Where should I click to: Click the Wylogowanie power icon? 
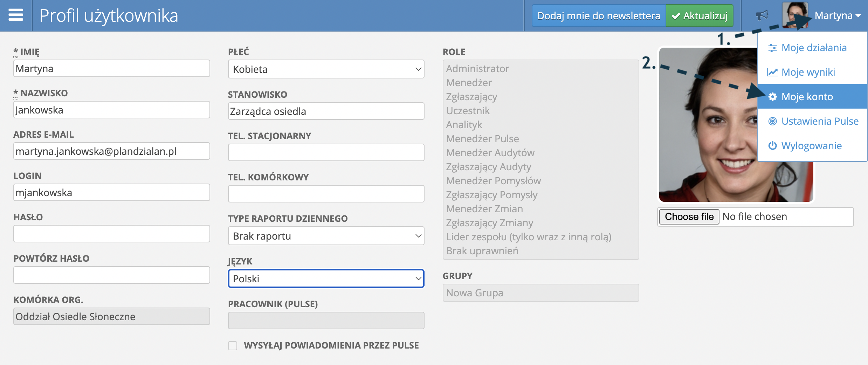(x=772, y=146)
